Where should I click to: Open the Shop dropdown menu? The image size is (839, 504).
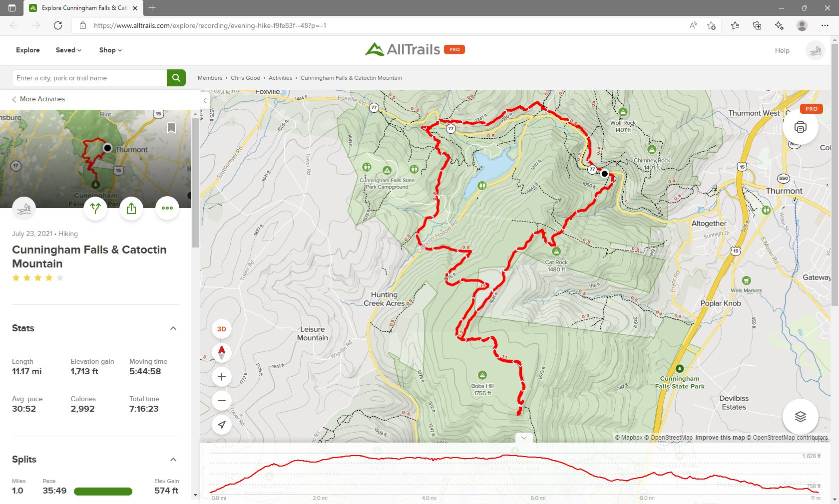(x=110, y=50)
